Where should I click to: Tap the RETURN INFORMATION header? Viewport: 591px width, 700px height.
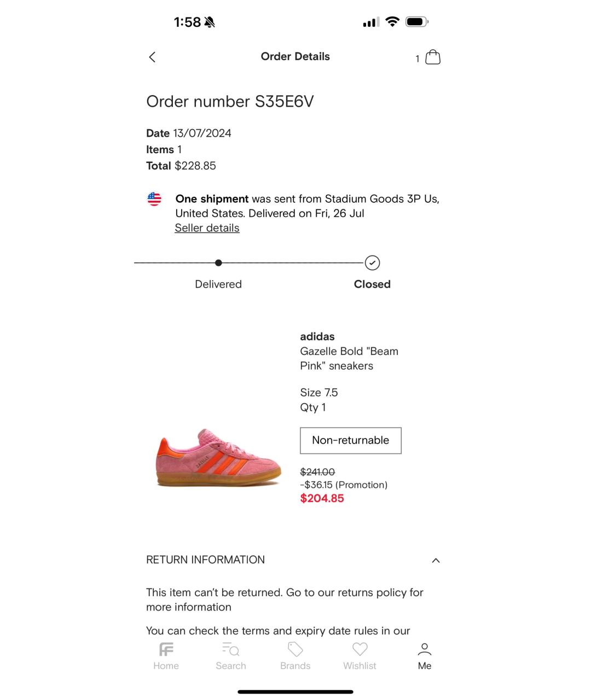tap(205, 560)
